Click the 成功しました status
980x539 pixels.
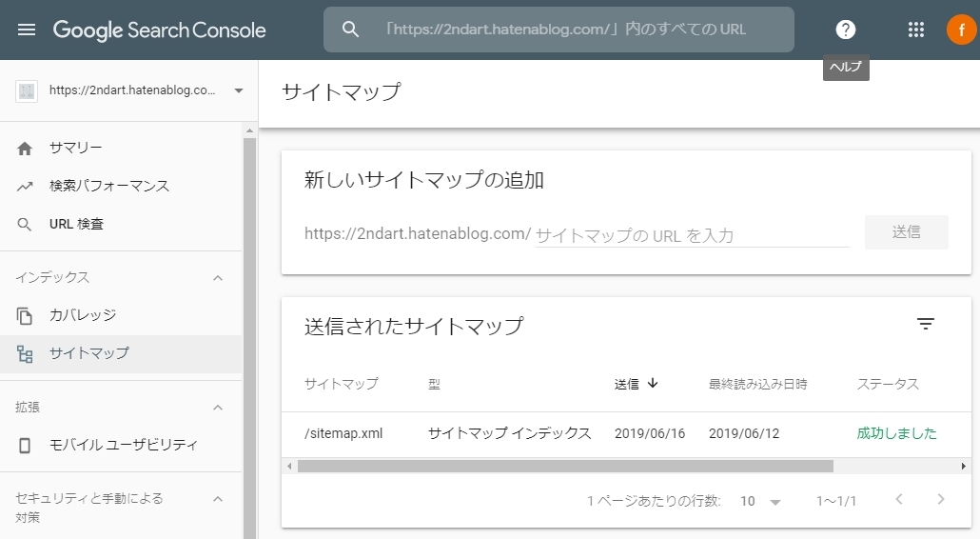click(896, 433)
